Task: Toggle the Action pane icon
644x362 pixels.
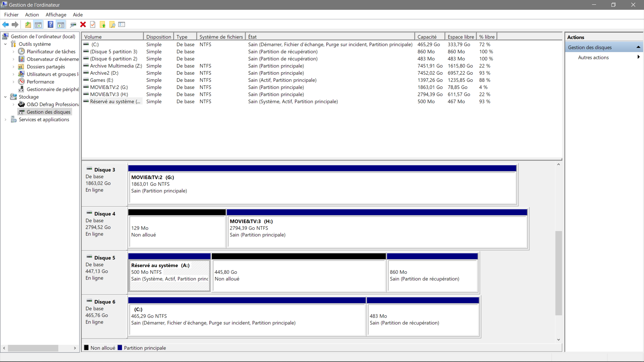Action: (61, 24)
